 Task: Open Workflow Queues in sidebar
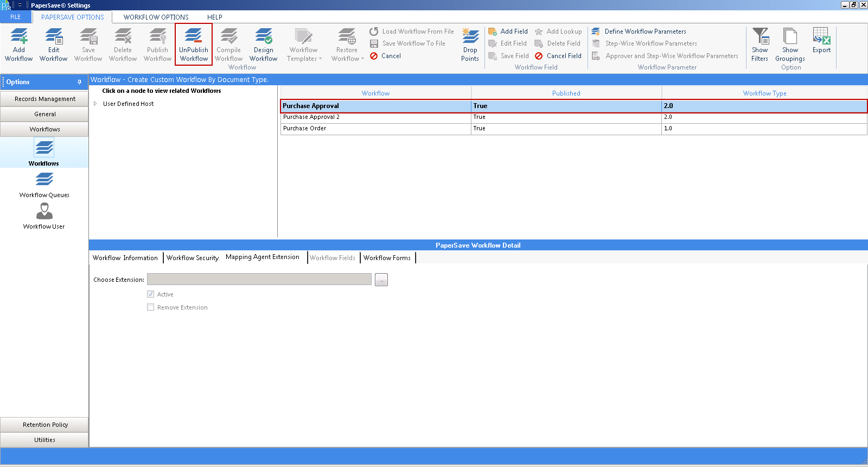(x=44, y=185)
